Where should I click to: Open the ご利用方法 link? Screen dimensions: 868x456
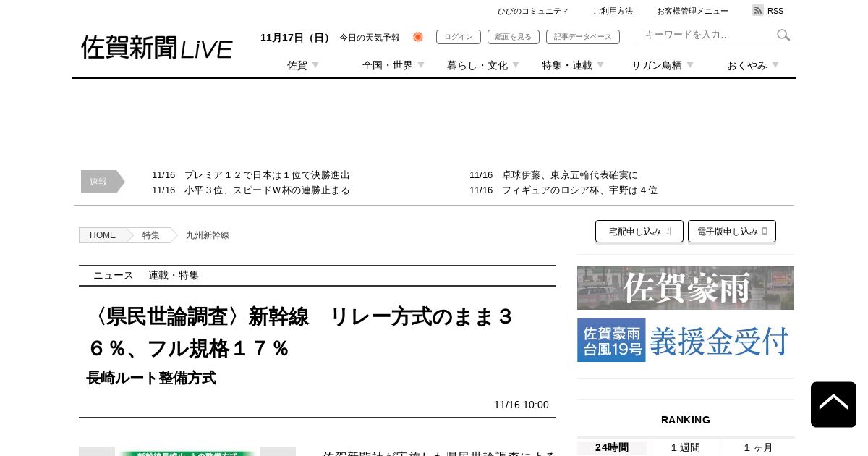pyautogui.click(x=613, y=11)
